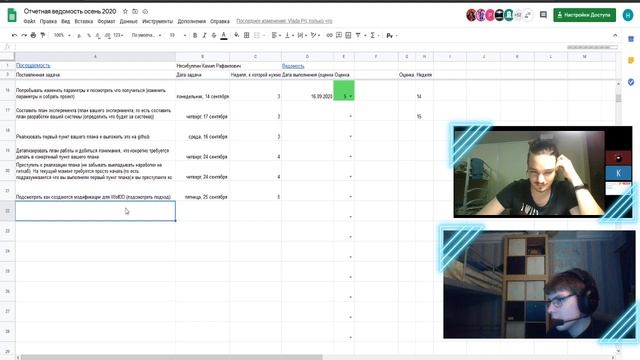Screen dimensions: 640x360
Task: Star the document title
Action: pos(125,11)
